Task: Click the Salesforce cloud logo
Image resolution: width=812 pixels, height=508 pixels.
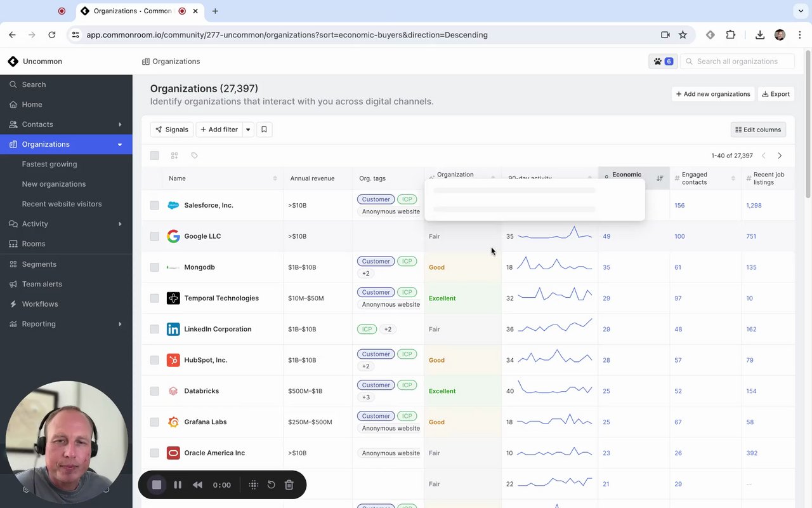Action: pyautogui.click(x=173, y=205)
